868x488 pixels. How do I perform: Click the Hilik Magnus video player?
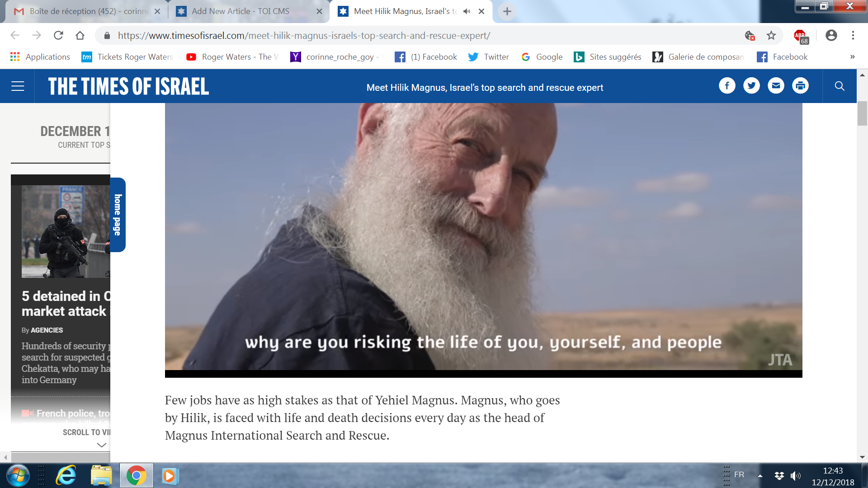click(x=483, y=240)
